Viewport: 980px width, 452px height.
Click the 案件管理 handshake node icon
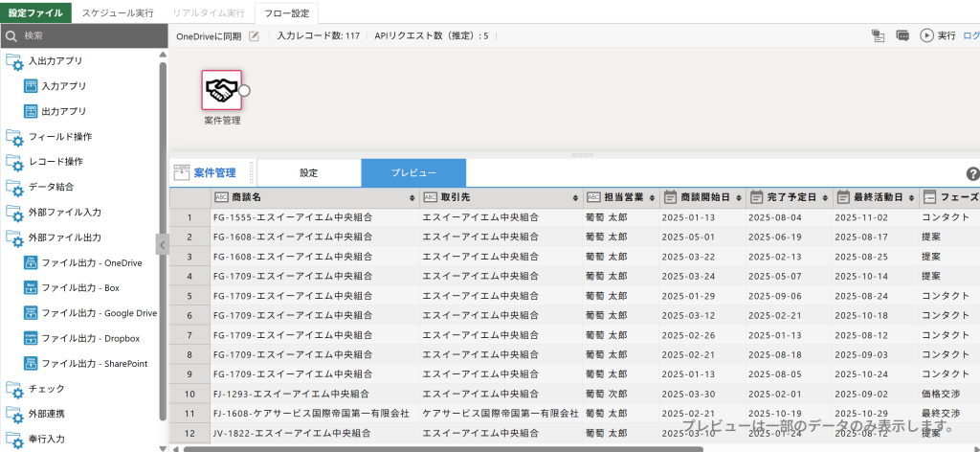[221, 90]
